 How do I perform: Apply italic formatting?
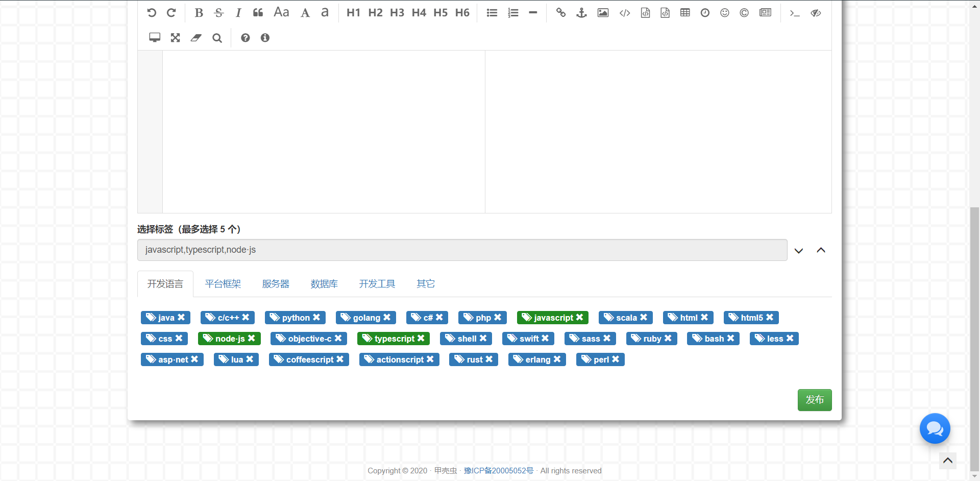[x=238, y=13]
